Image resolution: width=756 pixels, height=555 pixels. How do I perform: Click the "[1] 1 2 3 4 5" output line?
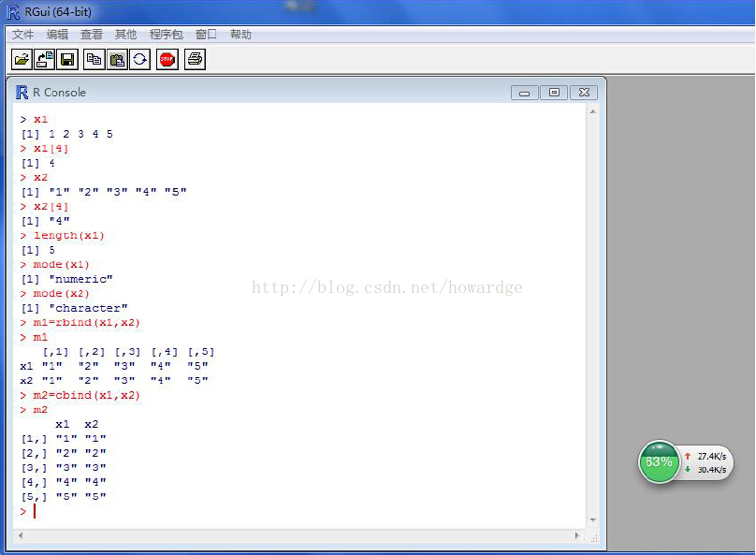pos(66,134)
